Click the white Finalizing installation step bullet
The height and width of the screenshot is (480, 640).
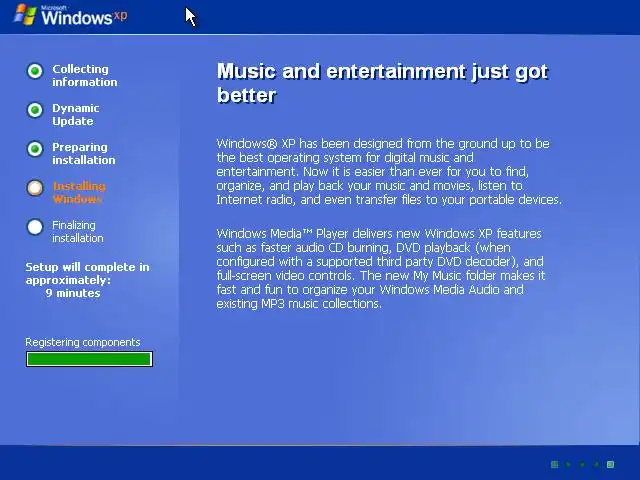[35, 227]
